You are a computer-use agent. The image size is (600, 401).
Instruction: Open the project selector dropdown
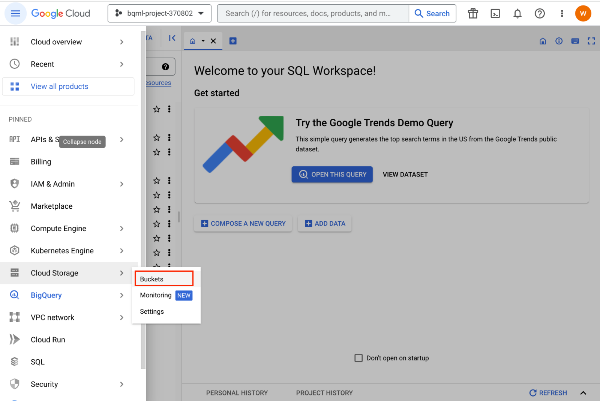click(x=159, y=14)
